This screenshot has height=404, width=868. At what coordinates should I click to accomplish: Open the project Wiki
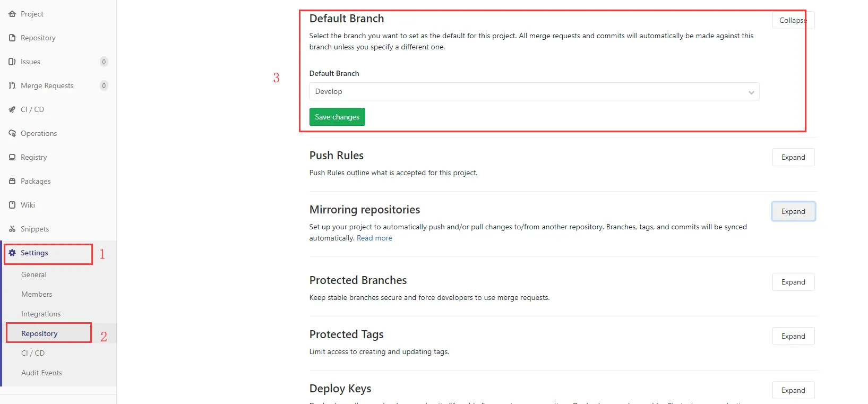28,205
